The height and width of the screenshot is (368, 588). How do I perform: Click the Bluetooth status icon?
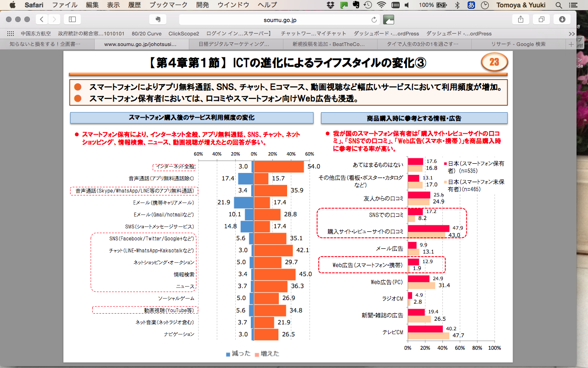point(457,5)
